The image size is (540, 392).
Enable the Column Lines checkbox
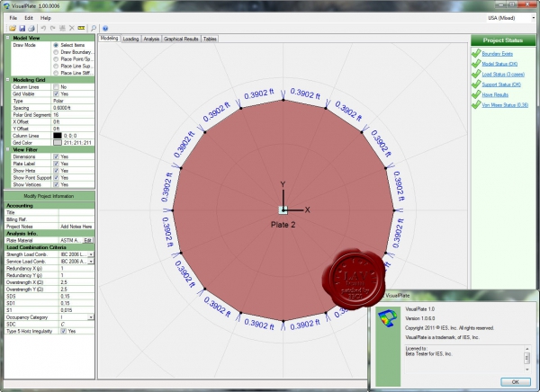pos(56,87)
